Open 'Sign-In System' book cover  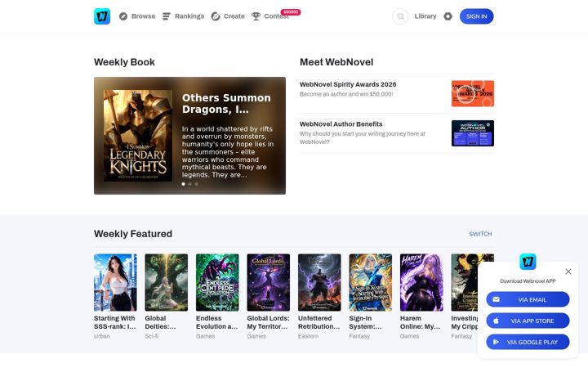click(x=371, y=282)
